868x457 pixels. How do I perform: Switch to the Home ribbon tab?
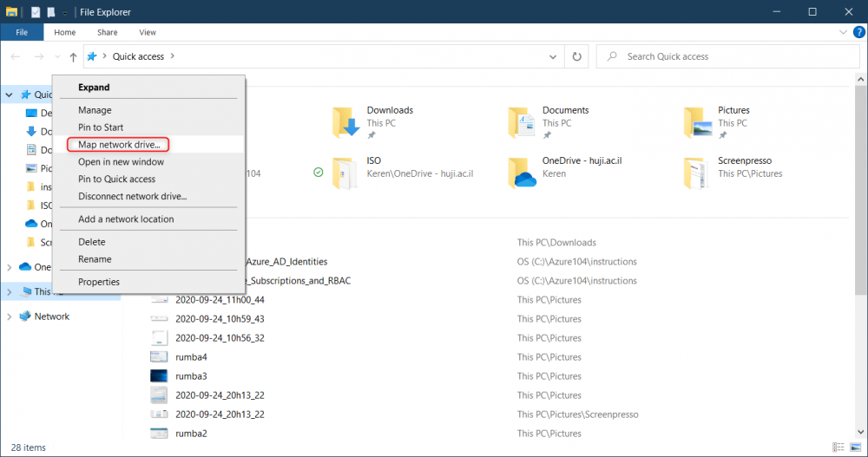(65, 32)
